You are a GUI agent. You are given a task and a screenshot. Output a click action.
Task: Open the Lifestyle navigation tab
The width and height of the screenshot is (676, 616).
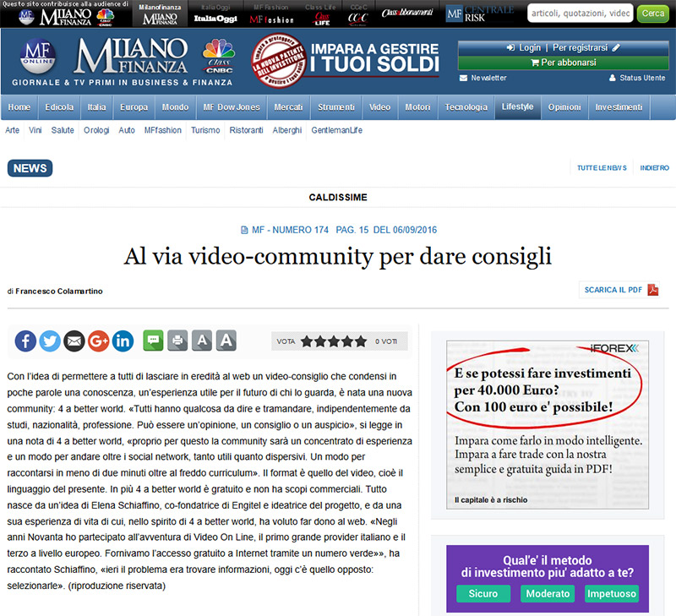(517, 107)
